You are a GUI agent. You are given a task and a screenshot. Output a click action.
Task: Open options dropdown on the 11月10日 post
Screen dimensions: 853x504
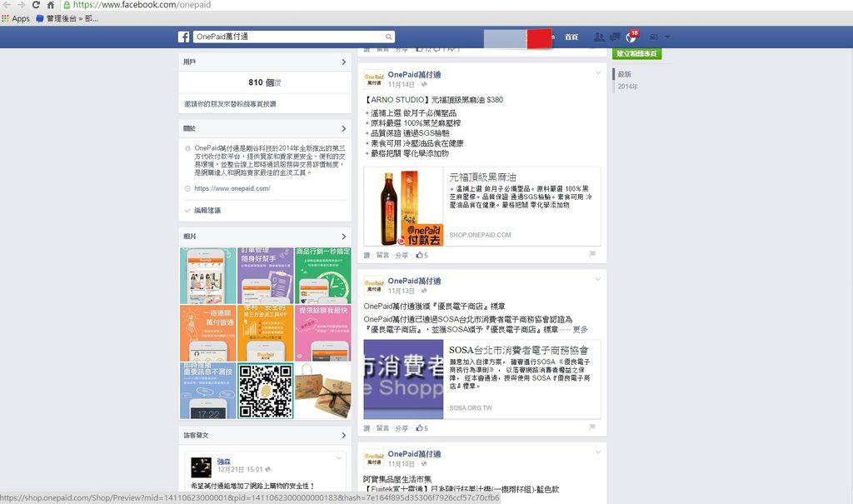pyautogui.click(x=597, y=452)
